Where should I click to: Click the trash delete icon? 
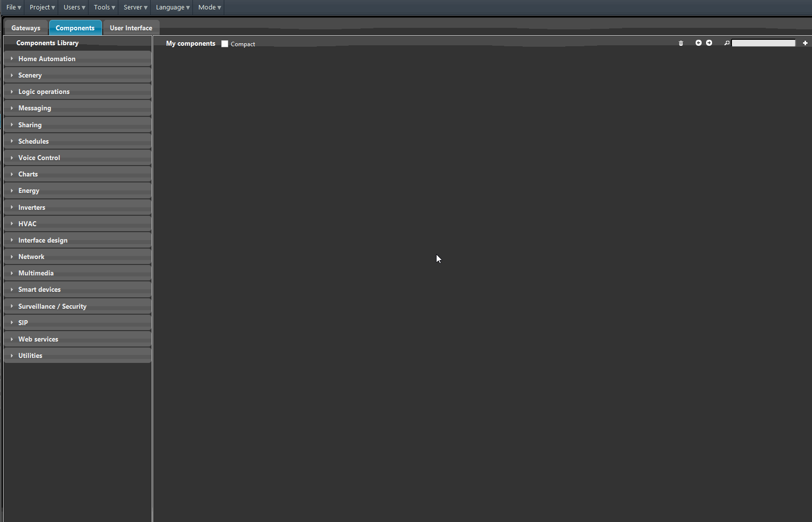tap(681, 43)
